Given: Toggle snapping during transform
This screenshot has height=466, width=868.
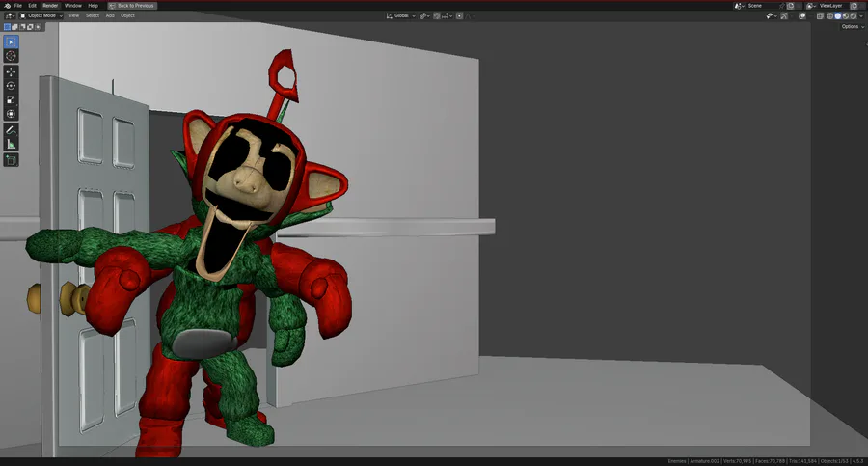Looking at the screenshot, I should [x=437, y=16].
